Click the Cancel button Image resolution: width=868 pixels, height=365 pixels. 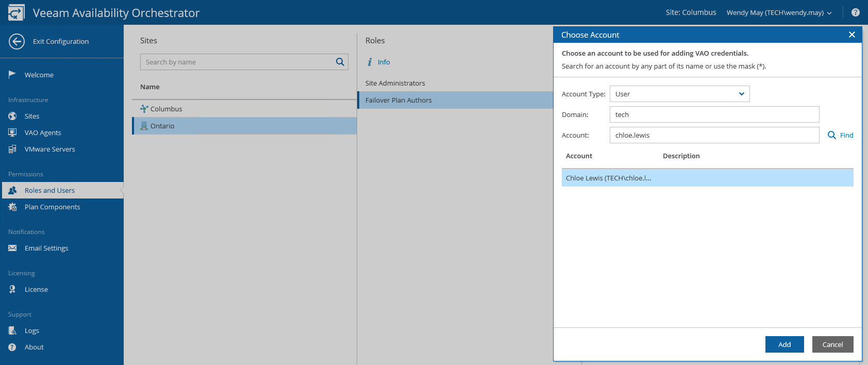pos(833,344)
